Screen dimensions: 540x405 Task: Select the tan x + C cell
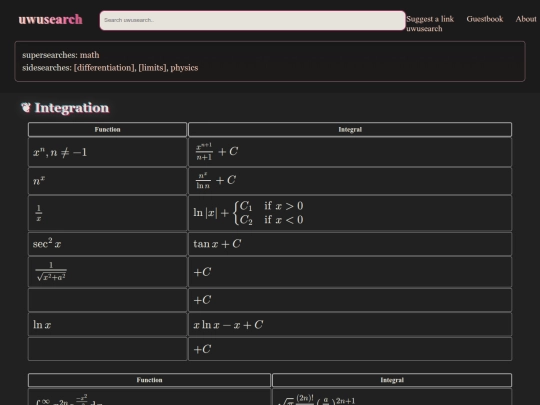[x=350, y=244]
